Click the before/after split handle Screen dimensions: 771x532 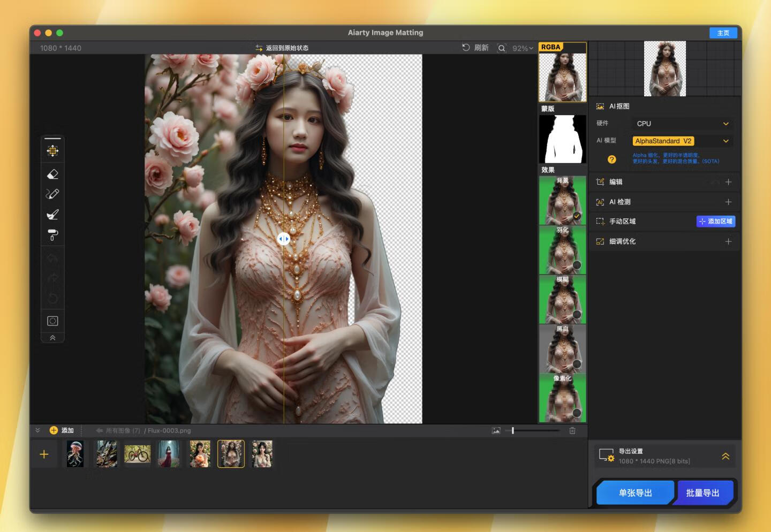pos(284,239)
